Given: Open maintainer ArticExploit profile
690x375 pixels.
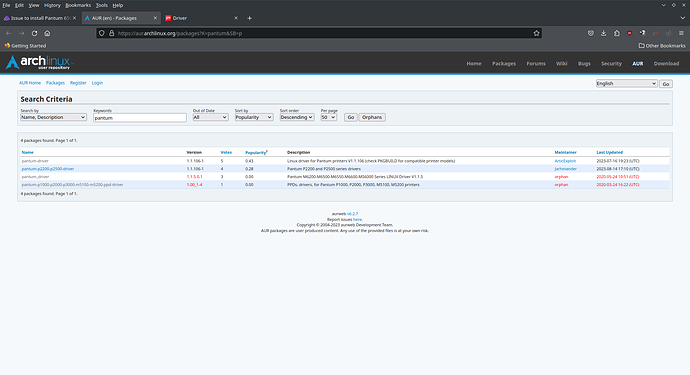Looking at the screenshot, I should 565,161.
